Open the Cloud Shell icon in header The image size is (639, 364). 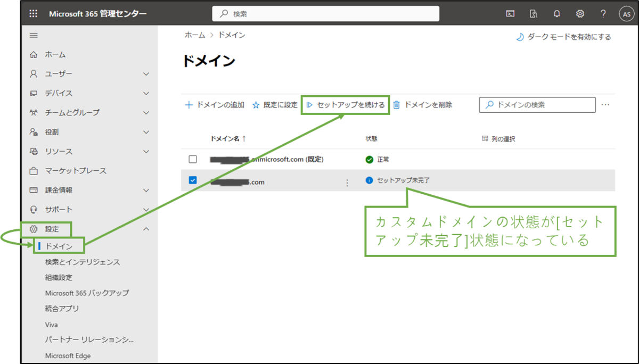510,14
